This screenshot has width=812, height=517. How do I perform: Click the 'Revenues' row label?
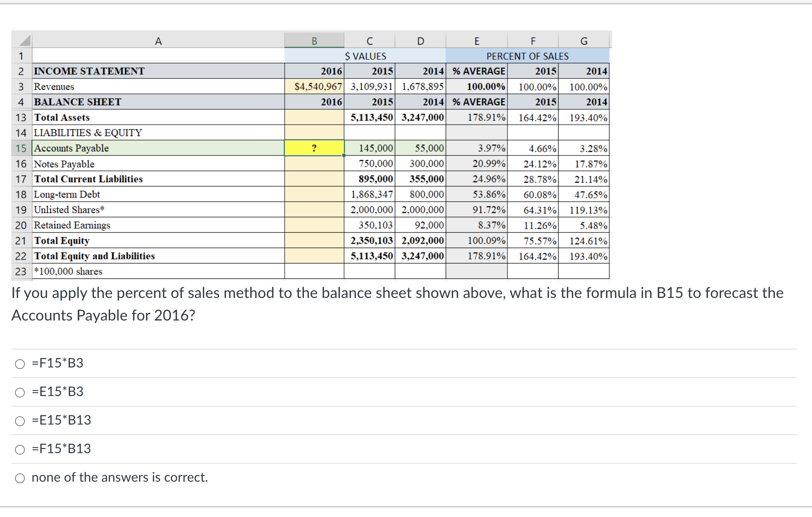(158, 86)
